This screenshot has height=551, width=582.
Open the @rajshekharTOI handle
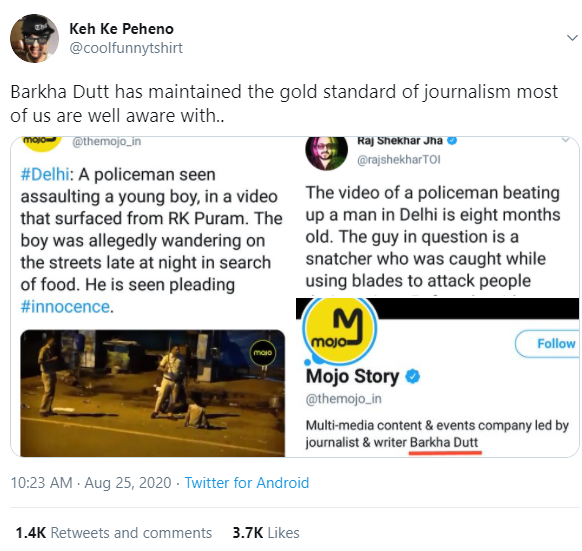(x=399, y=160)
